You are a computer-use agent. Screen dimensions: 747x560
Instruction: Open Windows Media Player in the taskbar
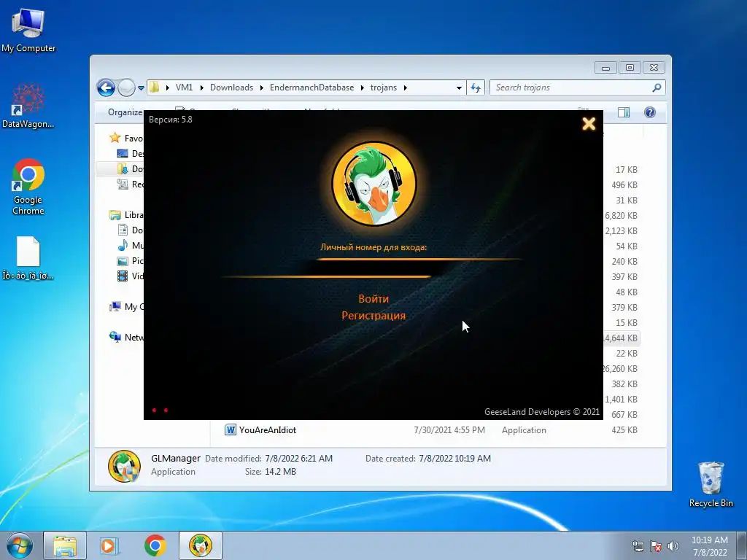(109, 545)
